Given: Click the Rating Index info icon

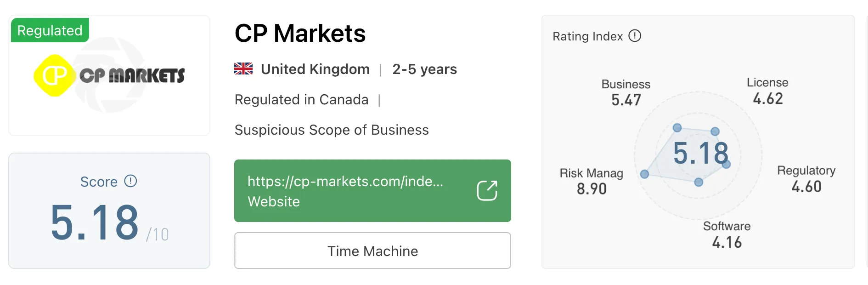Looking at the screenshot, I should 635,36.
